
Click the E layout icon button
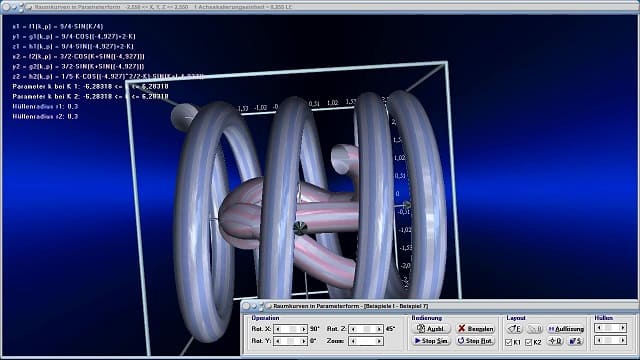pos(514,329)
